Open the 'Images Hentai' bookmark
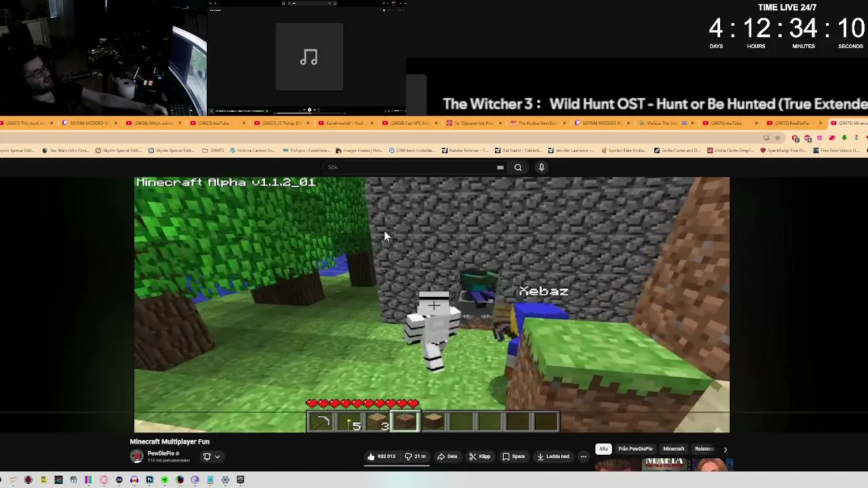 click(x=359, y=150)
